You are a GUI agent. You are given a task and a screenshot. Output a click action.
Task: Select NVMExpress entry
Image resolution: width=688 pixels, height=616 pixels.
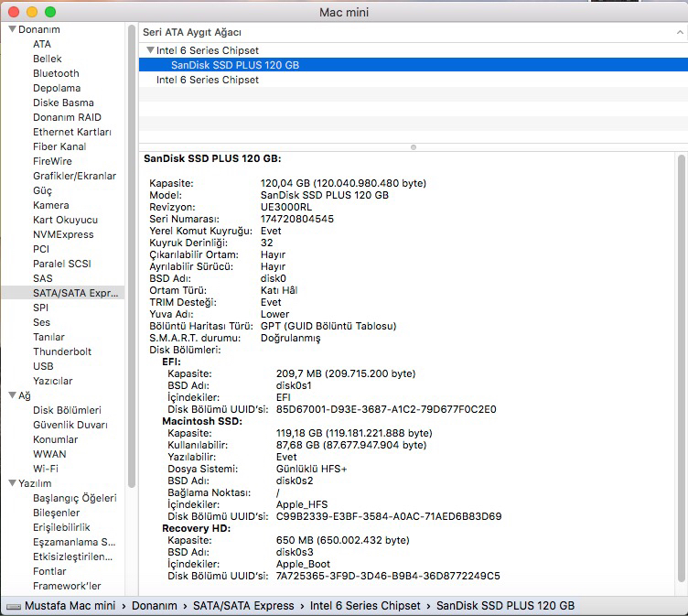(63, 234)
